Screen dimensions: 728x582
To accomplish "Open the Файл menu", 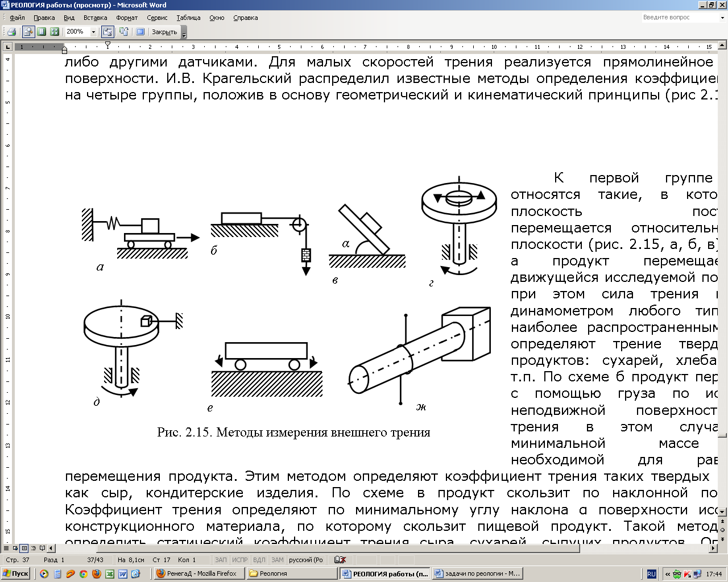I will coord(17,18).
